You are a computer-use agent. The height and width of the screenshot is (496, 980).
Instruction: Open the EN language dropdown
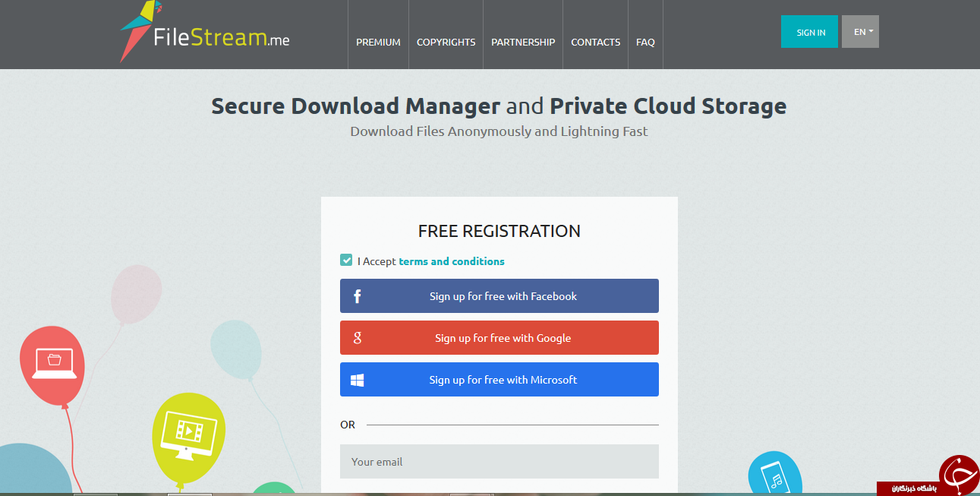(860, 32)
